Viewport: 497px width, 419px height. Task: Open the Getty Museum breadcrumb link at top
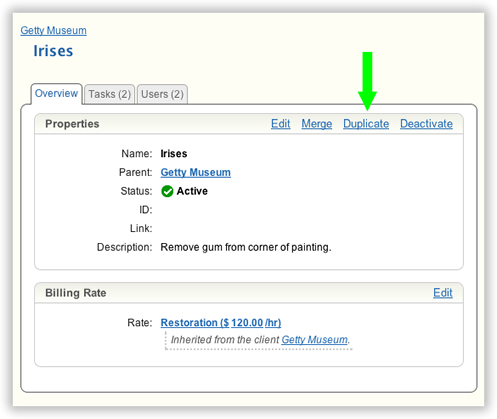pos(54,30)
